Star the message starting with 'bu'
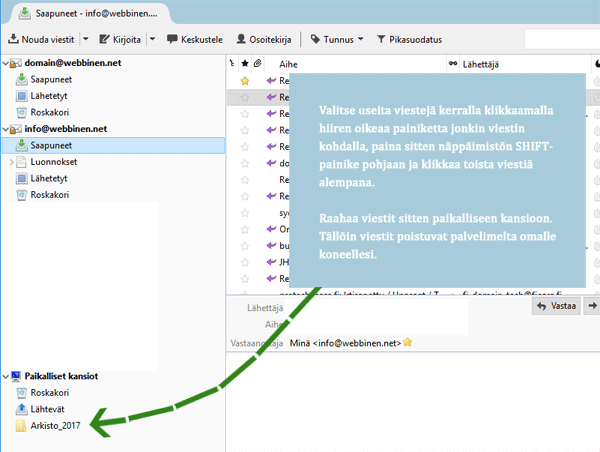The width and height of the screenshot is (600, 452). [245, 246]
